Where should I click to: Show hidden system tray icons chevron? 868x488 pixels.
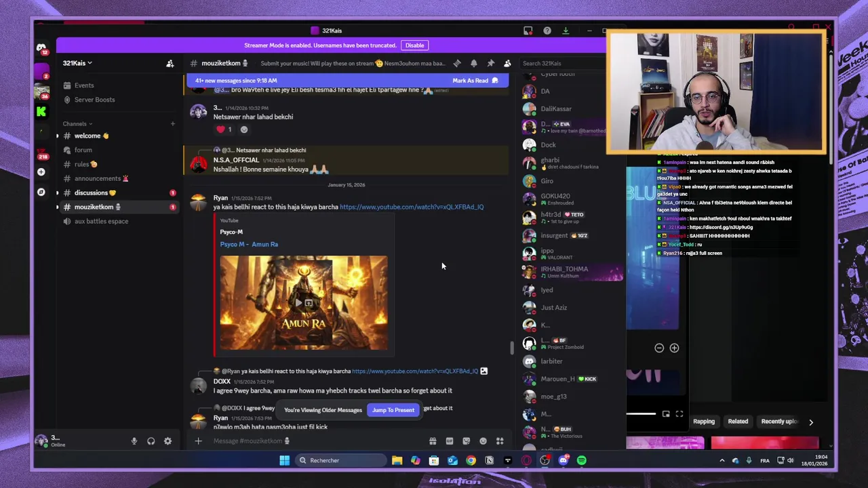[722, 461]
